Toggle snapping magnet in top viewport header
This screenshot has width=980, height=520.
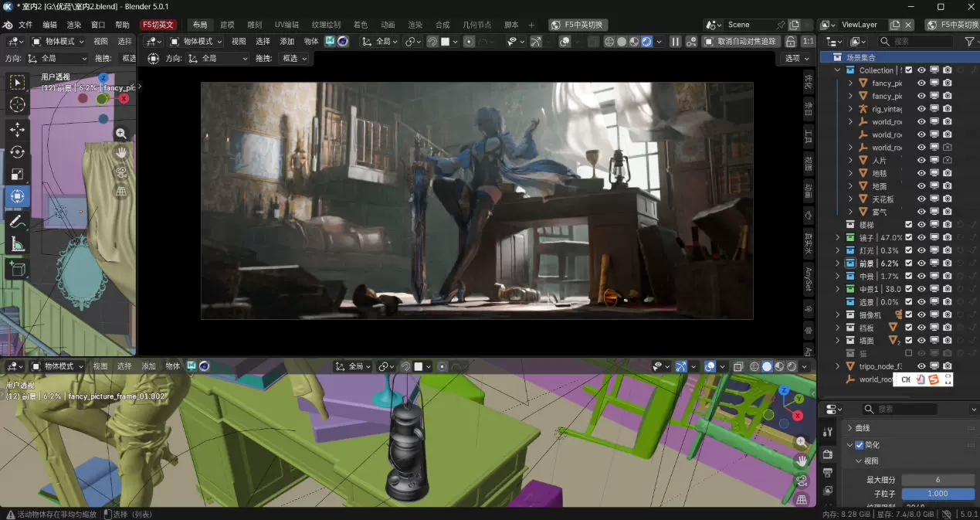(x=432, y=42)
